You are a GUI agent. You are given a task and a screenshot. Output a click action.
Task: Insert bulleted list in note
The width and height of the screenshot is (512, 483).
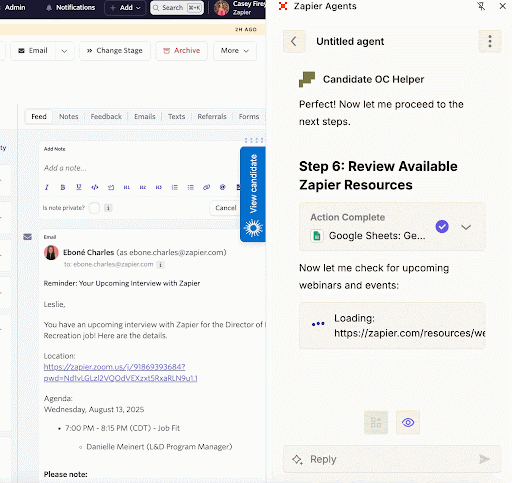pyautogui.click(x=191, y=187)
